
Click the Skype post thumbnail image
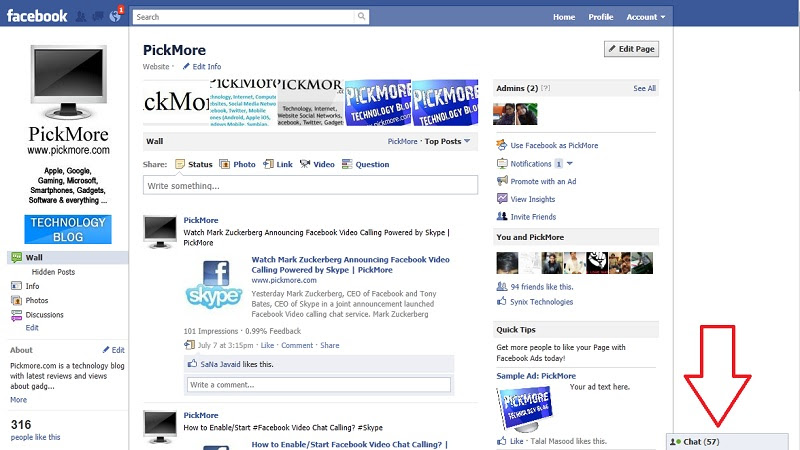[x=214, y=285]
